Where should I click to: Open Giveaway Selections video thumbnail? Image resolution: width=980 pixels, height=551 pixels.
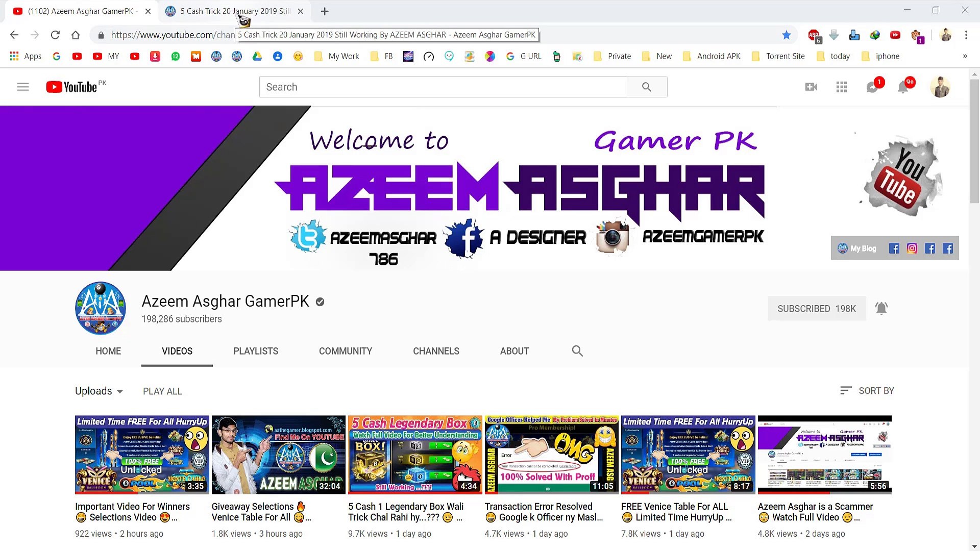pyautogui.click(x=278, y=454)
